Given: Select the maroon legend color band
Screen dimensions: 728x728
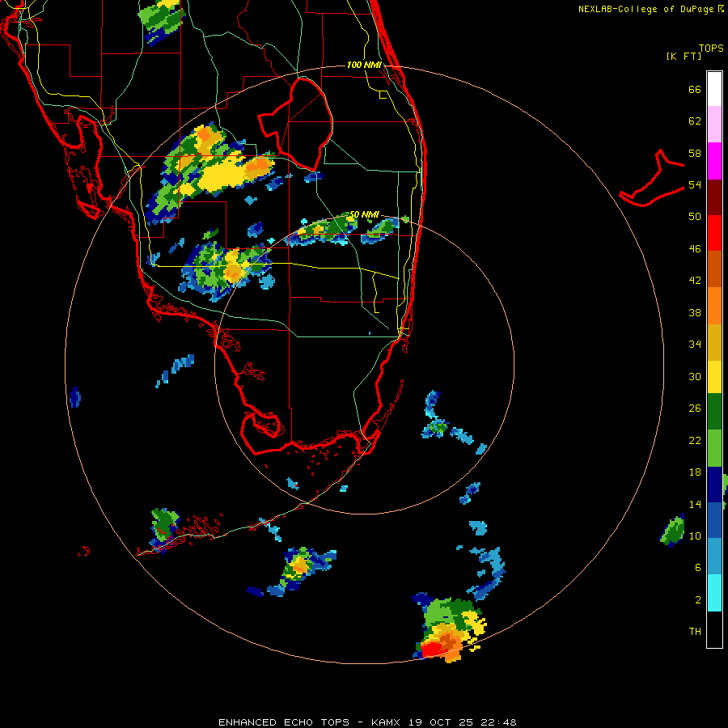Looking at the screenshot, I should [714, 197].
